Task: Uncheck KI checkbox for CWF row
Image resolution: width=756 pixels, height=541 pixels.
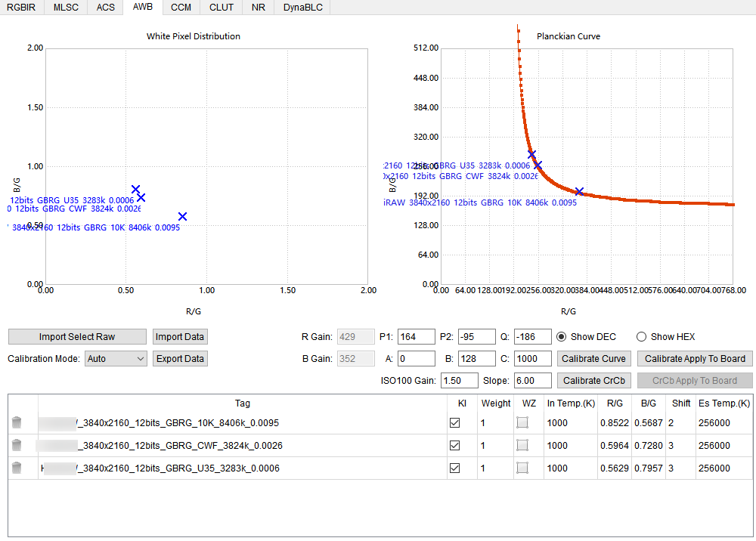Action: pyautogui.click(x=454, y=446)
